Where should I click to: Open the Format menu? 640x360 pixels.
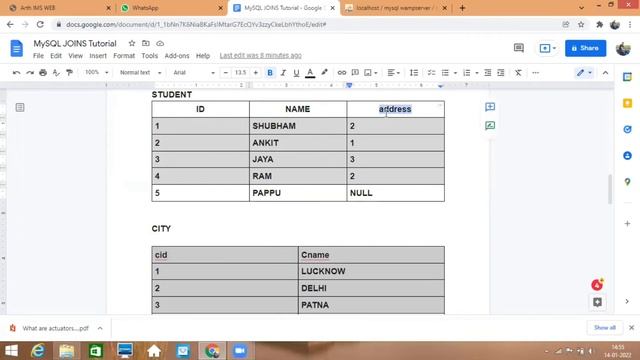(124, 56)
